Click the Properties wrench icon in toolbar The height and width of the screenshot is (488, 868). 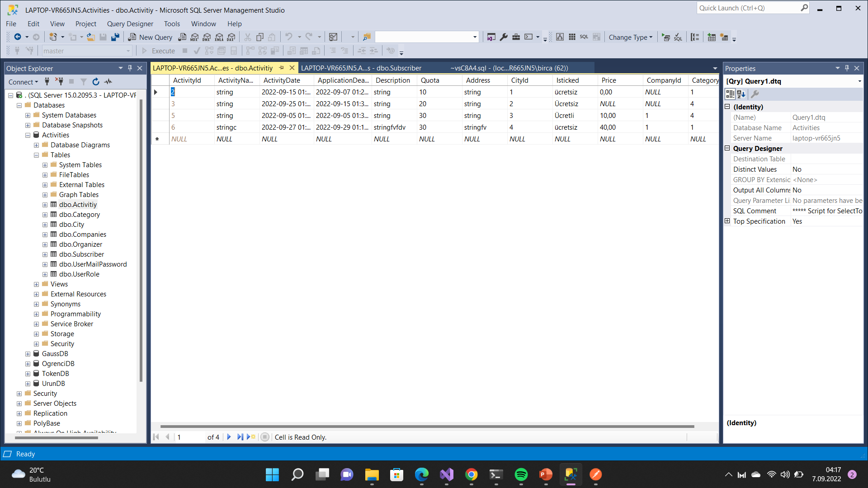(504, 37)
